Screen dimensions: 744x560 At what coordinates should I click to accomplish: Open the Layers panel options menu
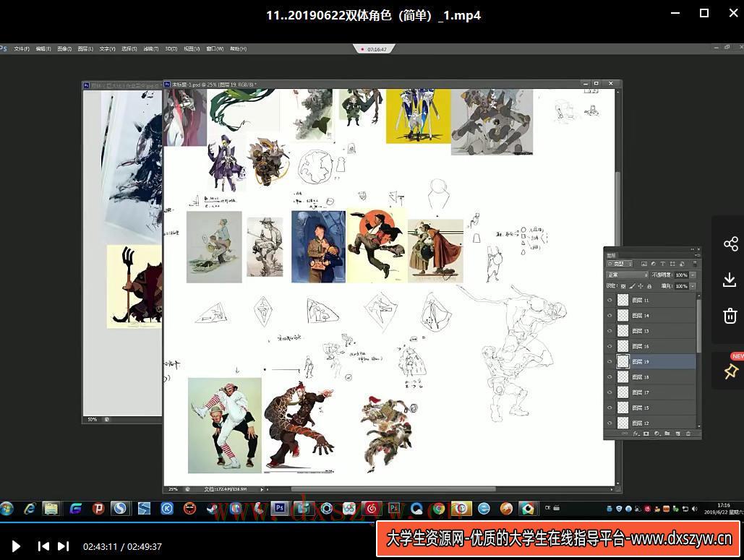pos(697,255)
